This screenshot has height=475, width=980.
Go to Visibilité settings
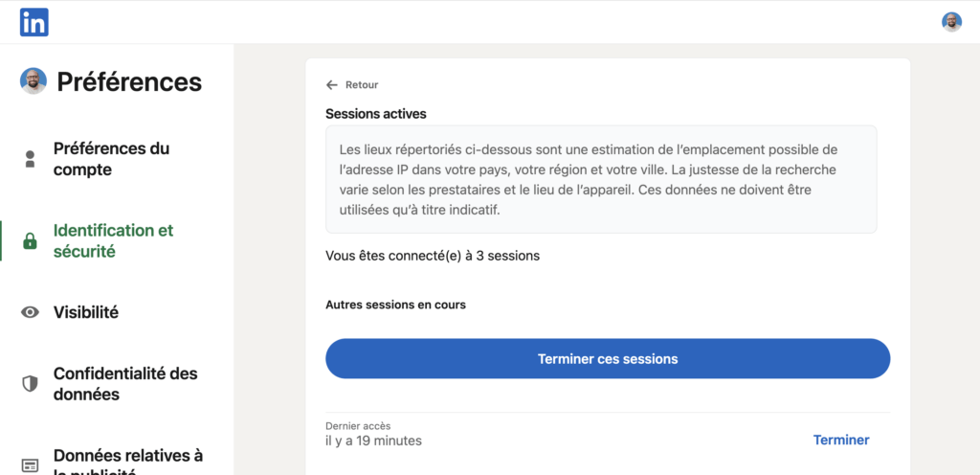click(x=86, y=312)
